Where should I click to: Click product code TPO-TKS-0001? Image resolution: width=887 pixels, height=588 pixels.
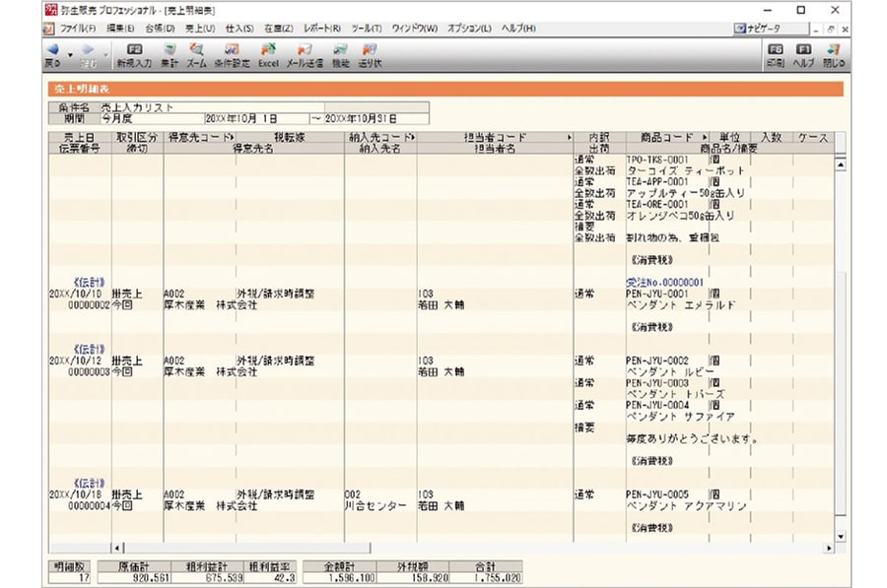[656, 160]
